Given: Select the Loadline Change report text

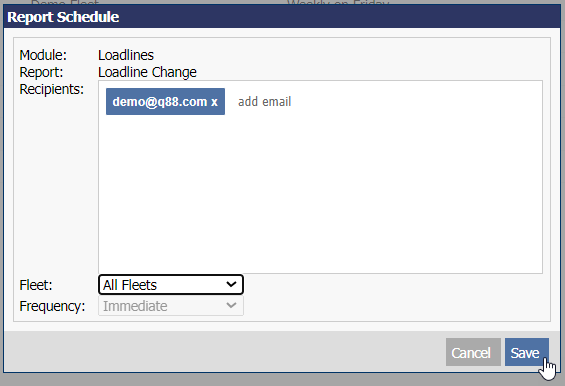Looking at the screenshot, I should coord(147,72).
